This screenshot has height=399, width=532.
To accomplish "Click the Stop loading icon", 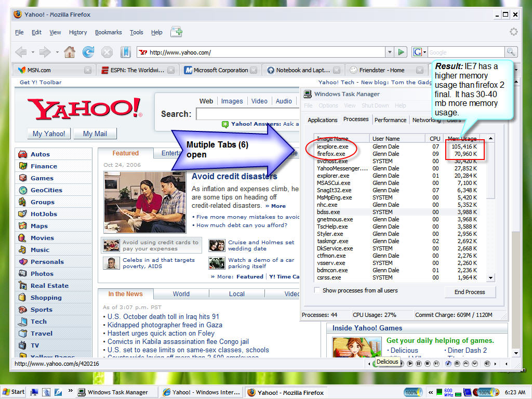I will pyautogui.click(x=107, y=52).
